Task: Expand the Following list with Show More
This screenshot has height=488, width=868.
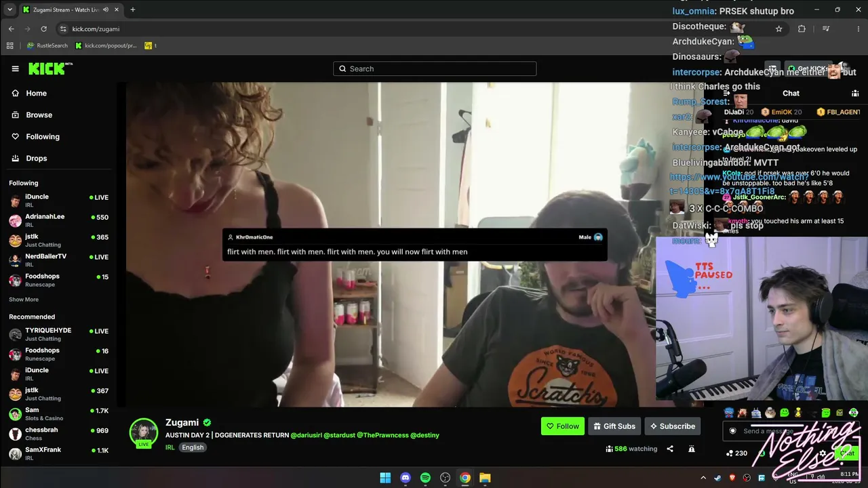Action: (x=24, y=300)
